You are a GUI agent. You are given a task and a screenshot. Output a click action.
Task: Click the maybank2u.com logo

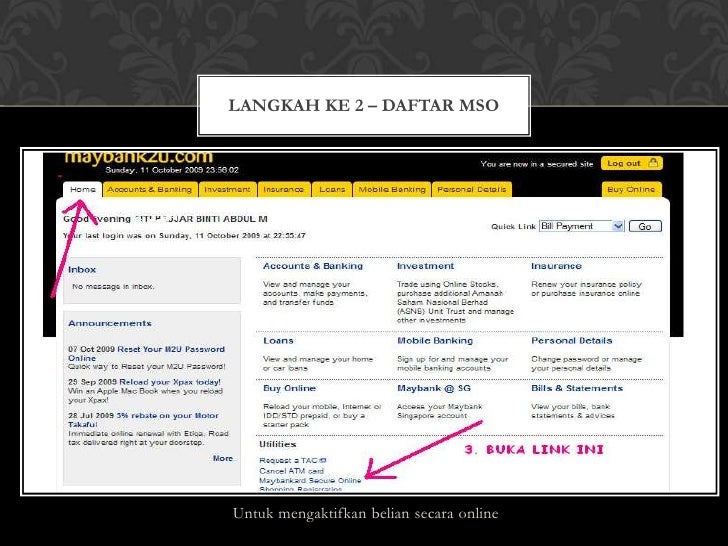(x=139, y=157)
